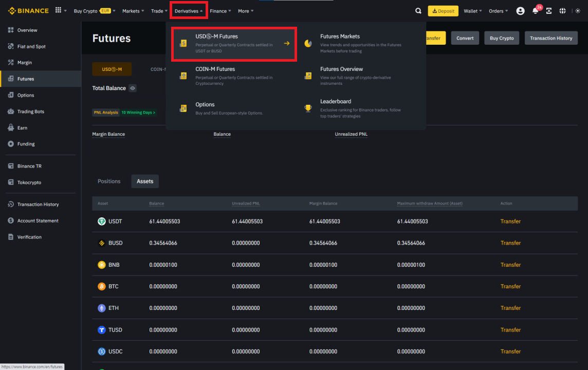588x370 pixels.
Task: Click the USDC coin icon
Action: (x=102, y=351)
